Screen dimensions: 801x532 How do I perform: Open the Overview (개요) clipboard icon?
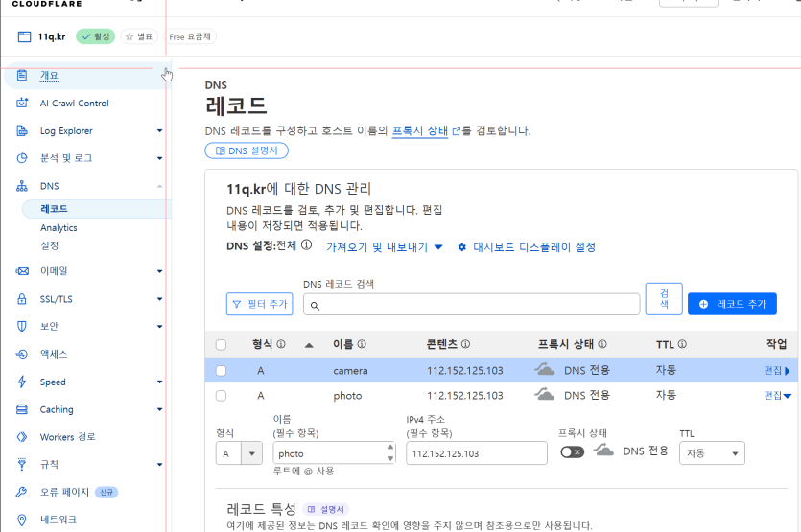[x=22, y=76]
